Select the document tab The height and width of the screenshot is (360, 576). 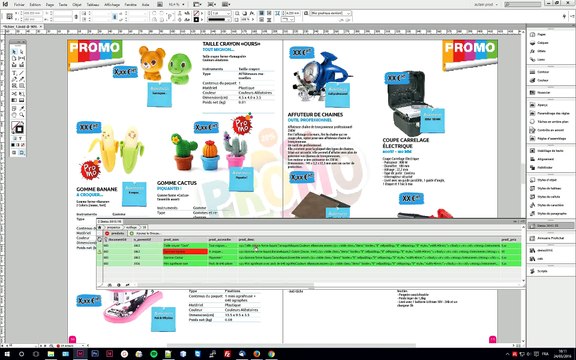(x=21, y=27)
